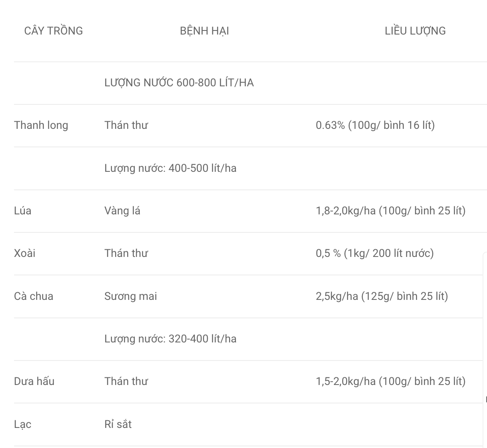Click the LIỀU LƯỢNG column header
This screenshot has height=448, width=487.
[415, 31]
